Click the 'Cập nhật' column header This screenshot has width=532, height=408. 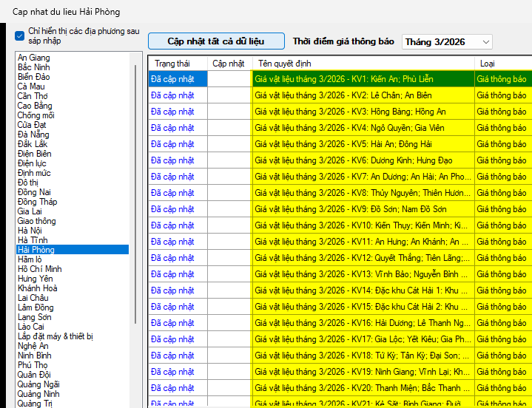[x=229, y=64]
